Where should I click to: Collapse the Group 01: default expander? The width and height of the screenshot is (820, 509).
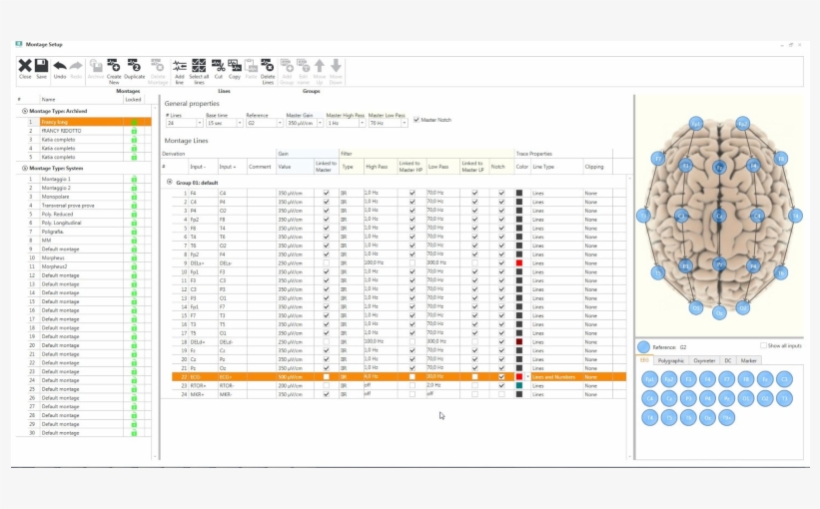pos(169,181)
